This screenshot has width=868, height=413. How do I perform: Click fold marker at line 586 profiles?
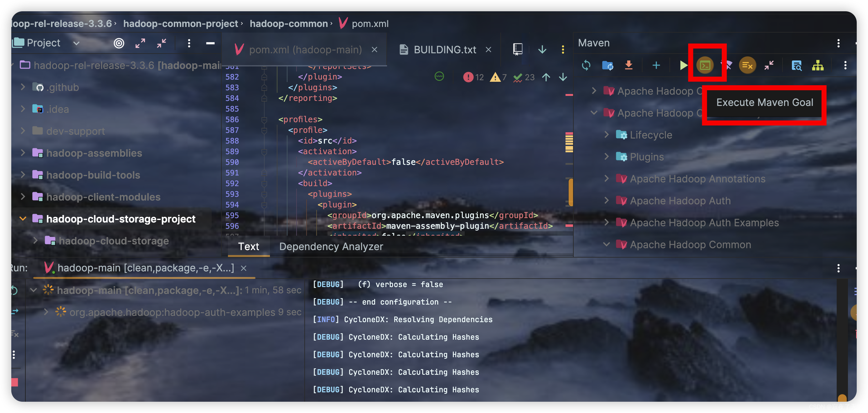click(264, 120)
